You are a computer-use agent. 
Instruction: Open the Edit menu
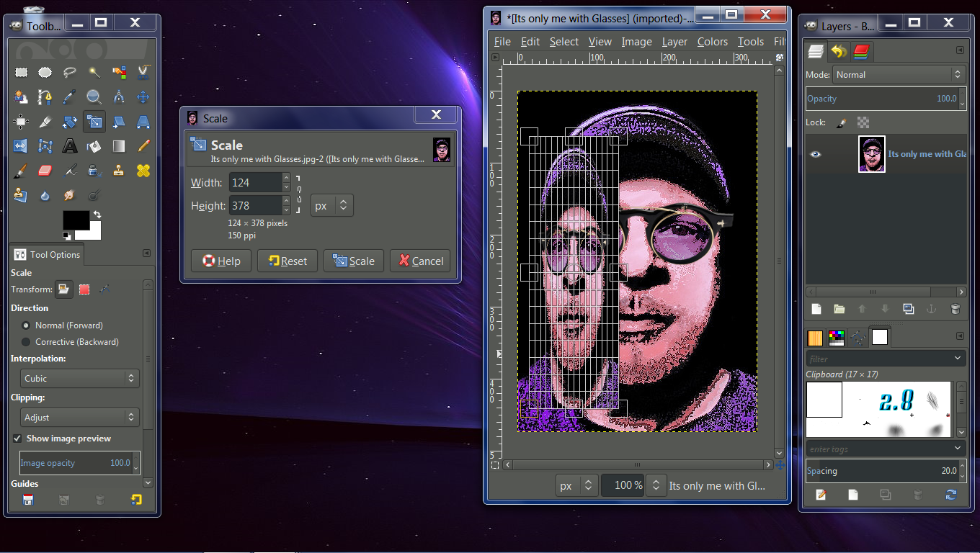530,42
